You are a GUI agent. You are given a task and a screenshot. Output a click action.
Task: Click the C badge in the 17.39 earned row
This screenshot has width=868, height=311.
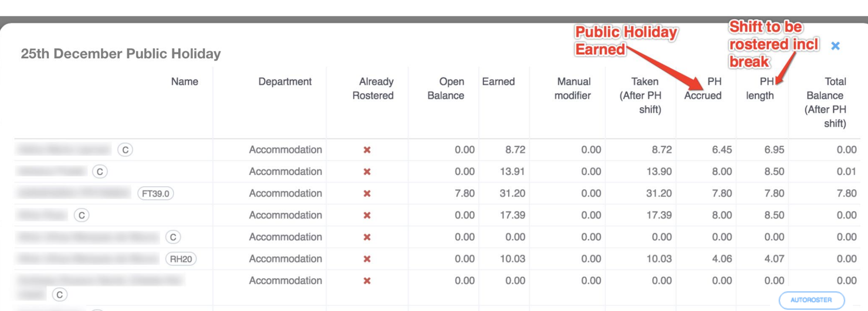point(82,215)
